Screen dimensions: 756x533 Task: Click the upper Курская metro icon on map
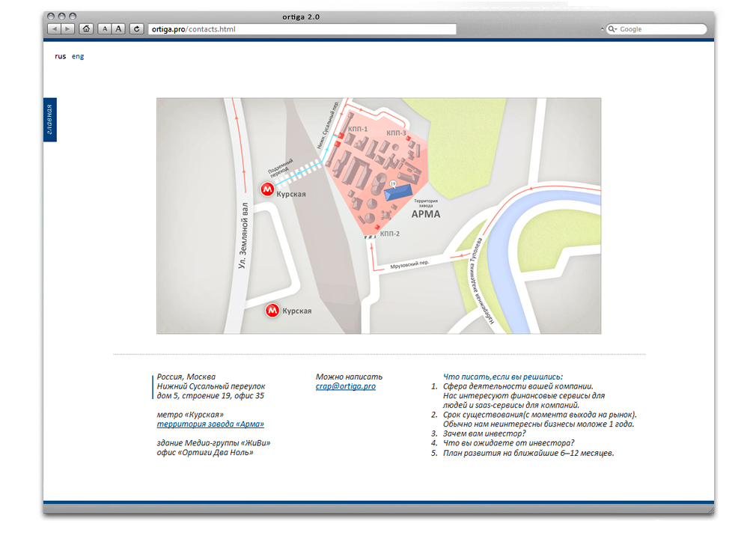(267, 190)
